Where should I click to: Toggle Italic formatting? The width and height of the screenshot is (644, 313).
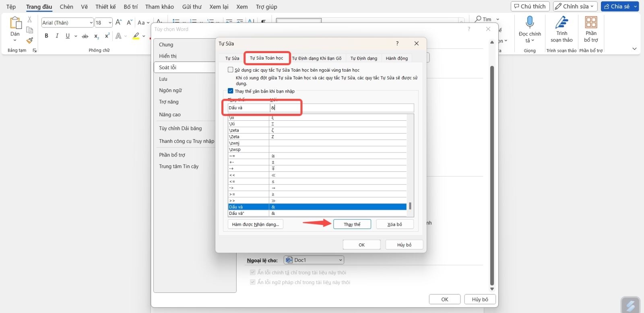(57, 36)
